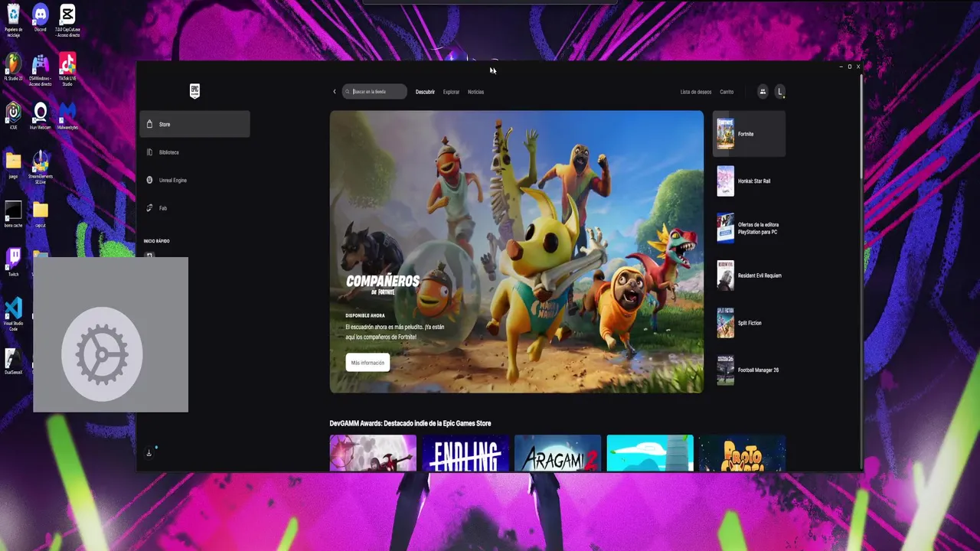Open the StreamElements SE.Live desktop icon
This screenshot has height=551, width=980.
(x=41, y=167)
